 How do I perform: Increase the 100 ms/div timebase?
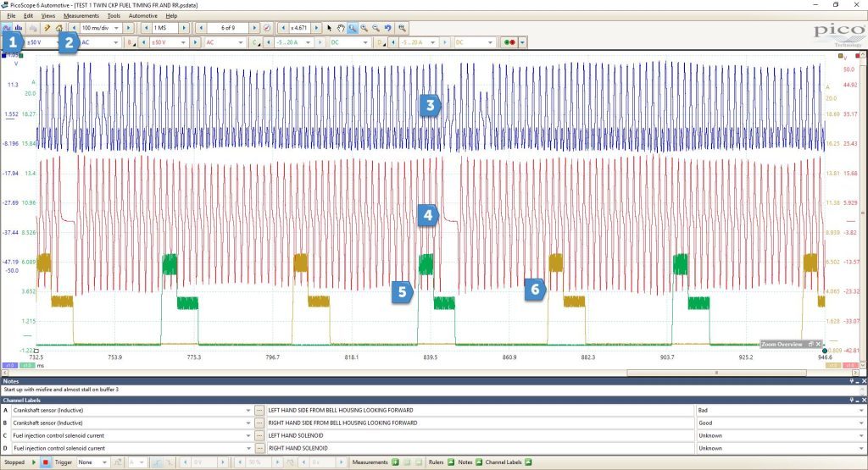click(x=129, y=28)
